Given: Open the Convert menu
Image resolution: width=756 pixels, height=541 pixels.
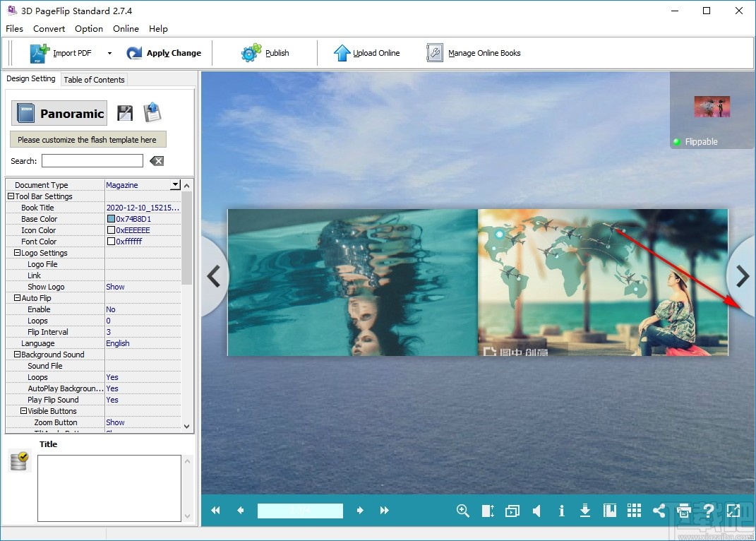Looking at the screenshot, I should (49, 29).
